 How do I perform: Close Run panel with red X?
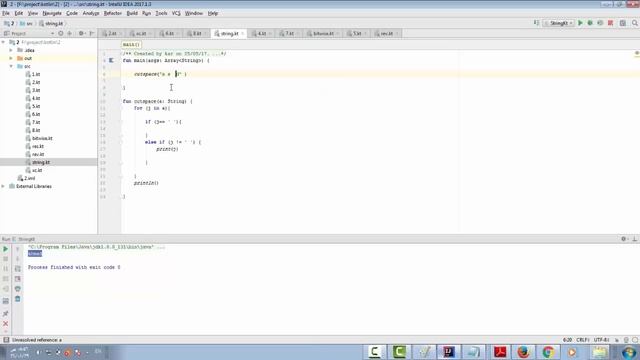coord(6,324)
